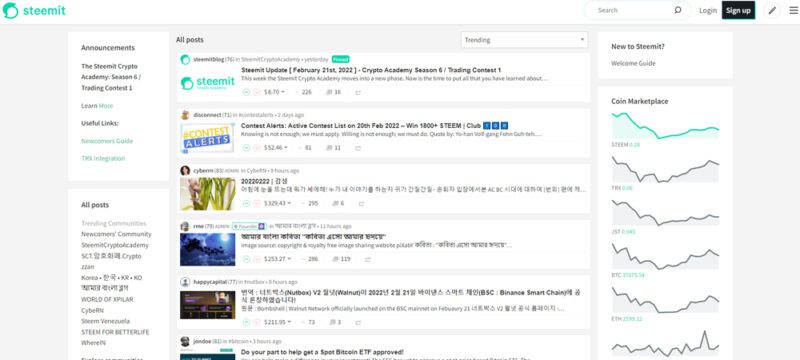Expand payout details for $329.43
Viewport: 800px width, 360px height.
point(278,203)
